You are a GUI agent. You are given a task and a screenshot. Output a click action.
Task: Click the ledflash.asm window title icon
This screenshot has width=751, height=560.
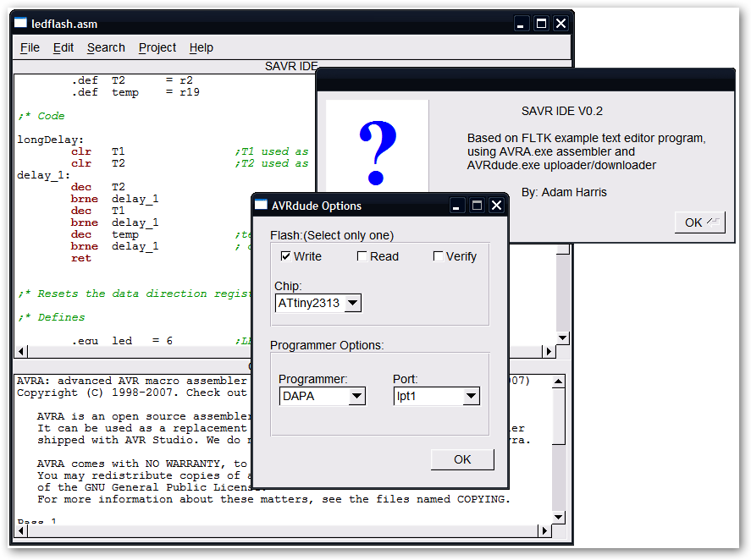[20, 23]
